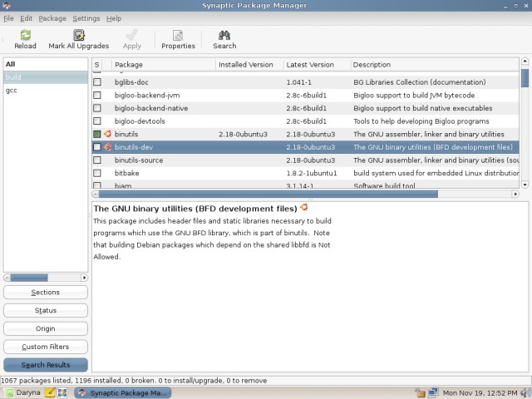Select the bigloo-devtools package name
This screenshot has width=532, height=399.
point(140,121)
